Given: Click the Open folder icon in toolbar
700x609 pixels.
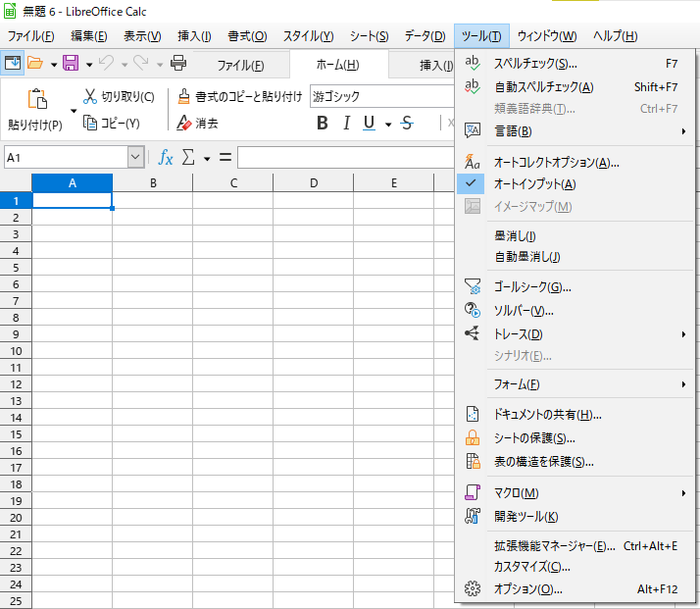Looking at the screenshot, I should point(35,63).
